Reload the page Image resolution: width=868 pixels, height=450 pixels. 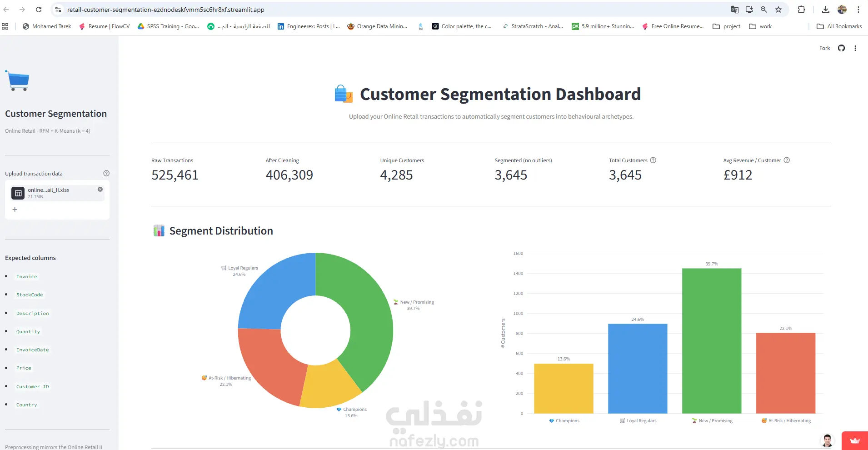click(x=39, y=10)
